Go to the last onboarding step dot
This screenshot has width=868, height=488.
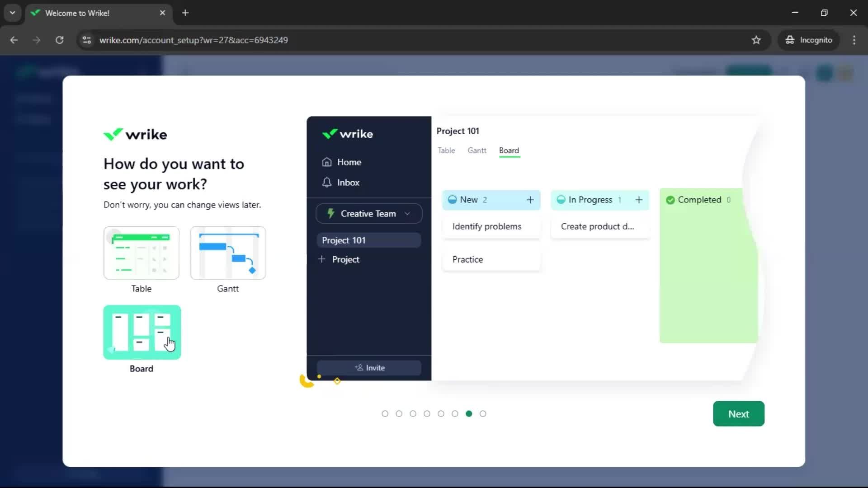483,414
